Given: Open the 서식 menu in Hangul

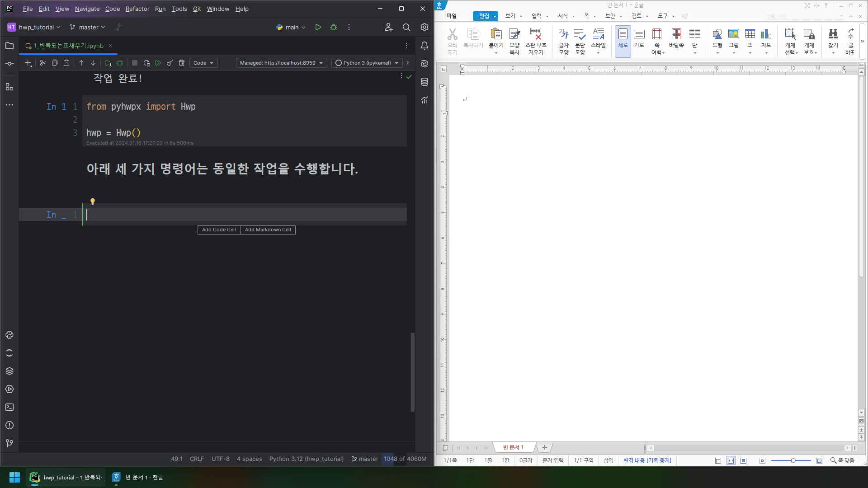Looking at the screenshot, I should (562, 16).
